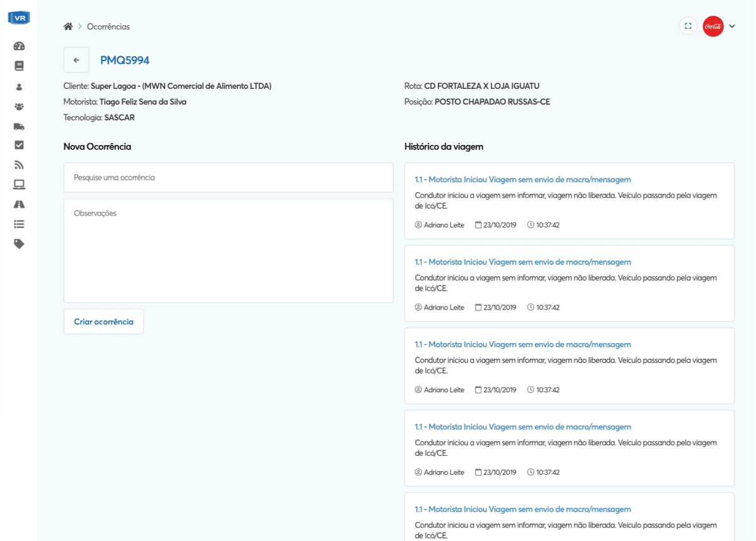Click the Coca-Cola profile avatar
The image size is (756, 541).
[x=713, y=26]
